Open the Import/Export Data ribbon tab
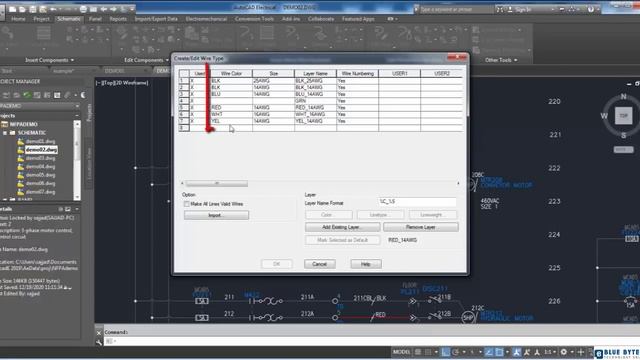Viewport: 640px width, 360px height. [156, 19]
